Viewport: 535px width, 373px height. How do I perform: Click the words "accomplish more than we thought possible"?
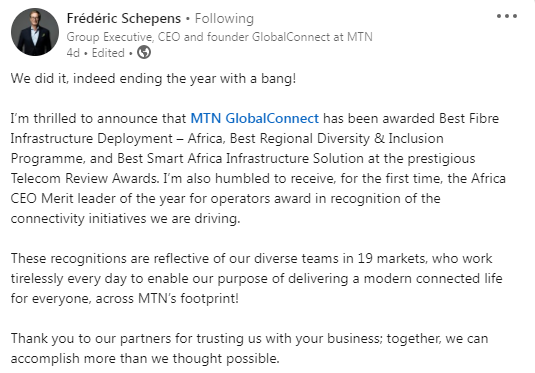pos(144,359)
